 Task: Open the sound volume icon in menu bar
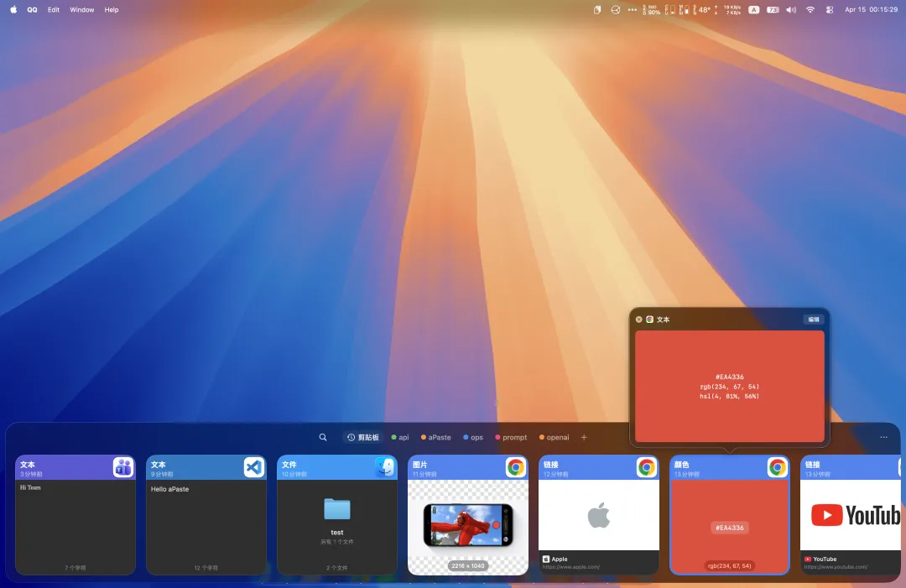click(791, 10)
